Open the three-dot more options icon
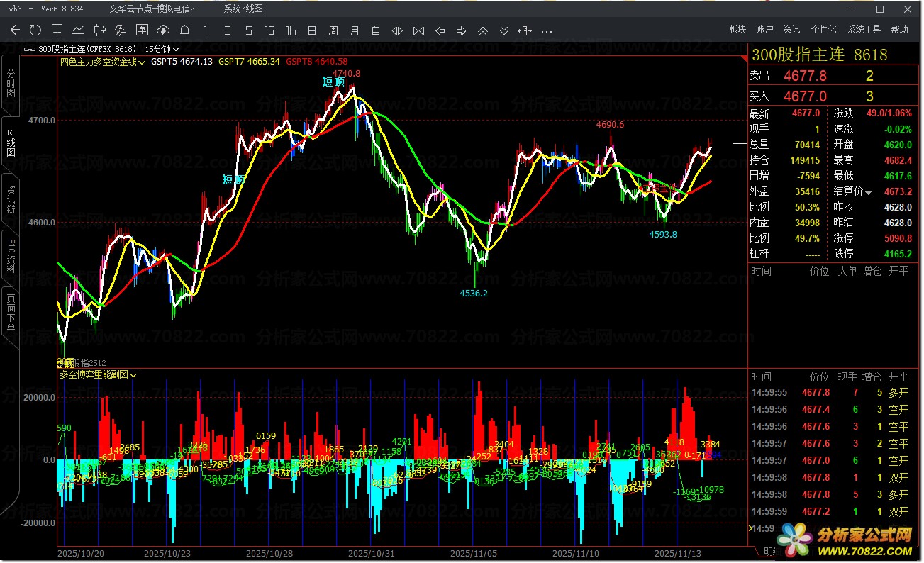Image resolution: width=924 pixels, height=563 pixels. [547, 30]
